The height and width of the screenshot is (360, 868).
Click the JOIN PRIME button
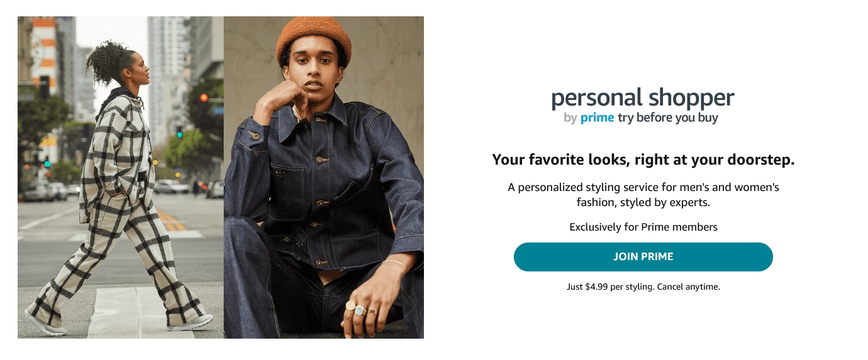(x=643, y=257)
